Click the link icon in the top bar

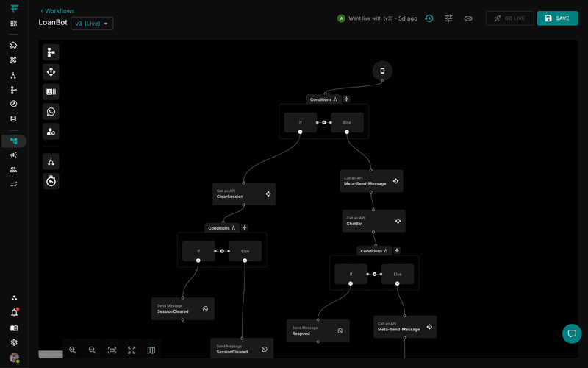pos(468,18)
